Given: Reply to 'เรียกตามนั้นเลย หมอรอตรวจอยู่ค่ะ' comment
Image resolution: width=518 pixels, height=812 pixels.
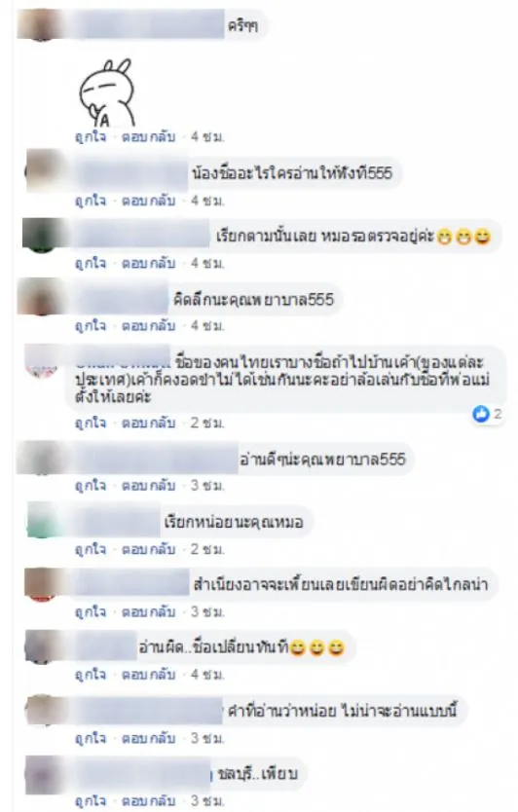Looking at the screenshot, I should 149,263.
